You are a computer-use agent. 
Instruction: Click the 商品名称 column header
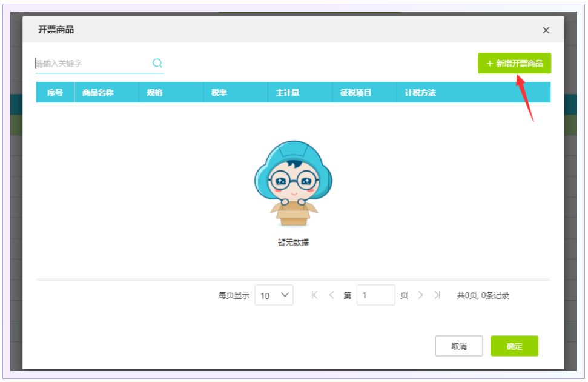[x=98, y=93]
